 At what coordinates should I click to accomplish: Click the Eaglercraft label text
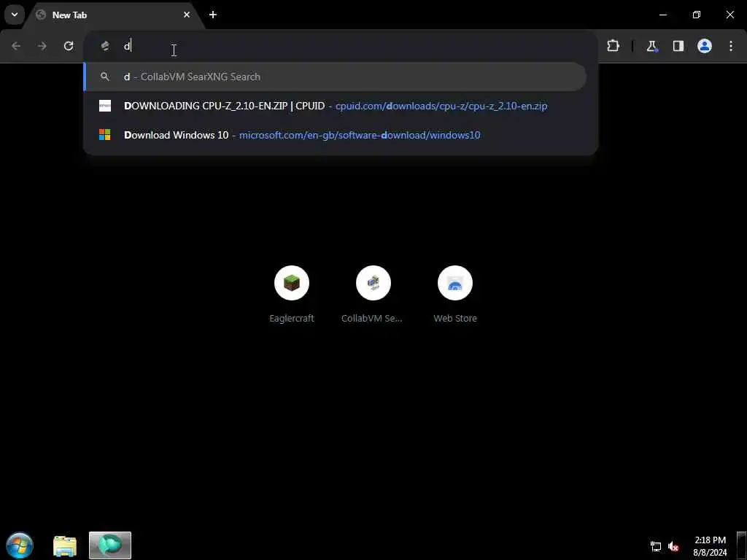pos(292,319)
